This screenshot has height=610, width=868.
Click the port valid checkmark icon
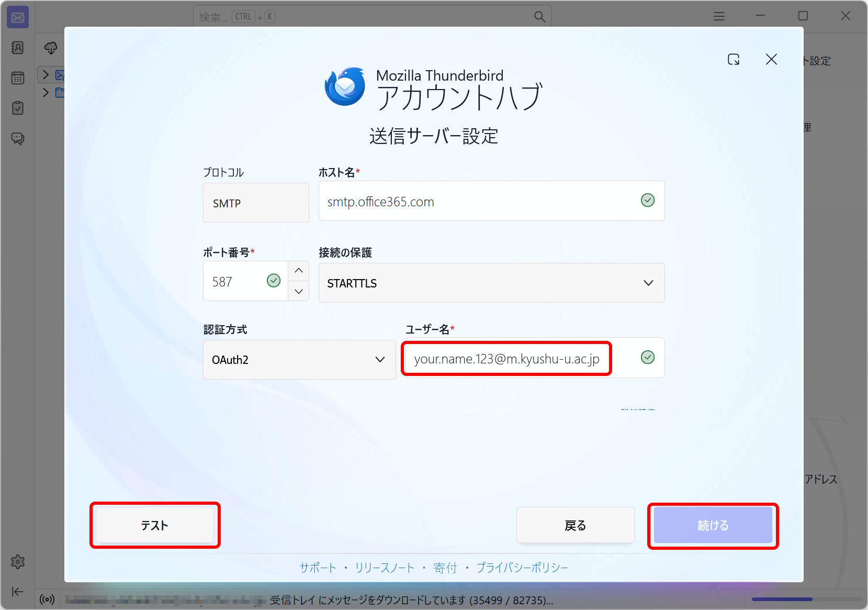274,281
